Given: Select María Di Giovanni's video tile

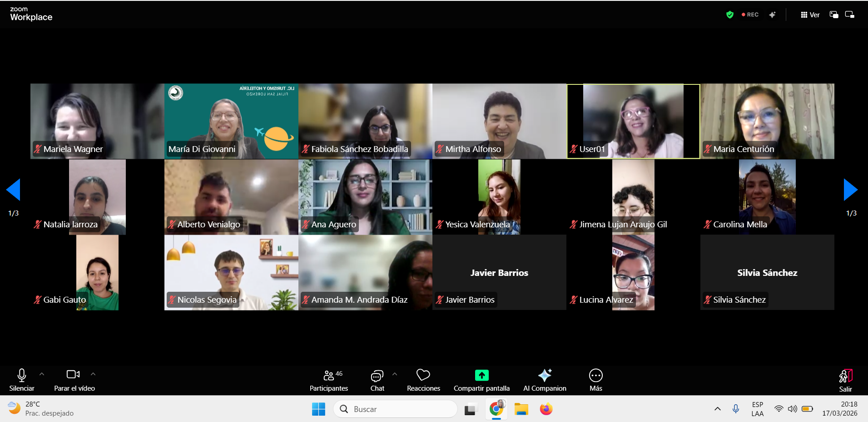Looking at the screenshot, I should click(x=231, y=121).
